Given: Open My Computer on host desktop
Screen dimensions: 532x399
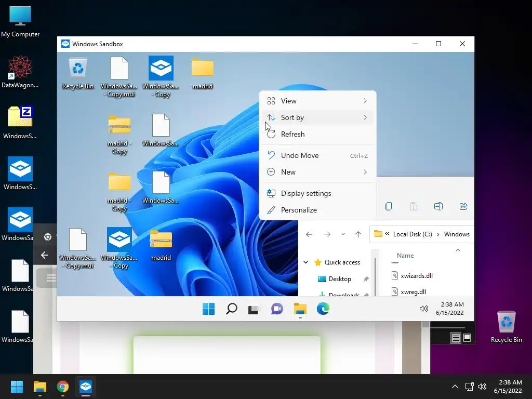Looking at the screenshot, I should coord(20,21).
